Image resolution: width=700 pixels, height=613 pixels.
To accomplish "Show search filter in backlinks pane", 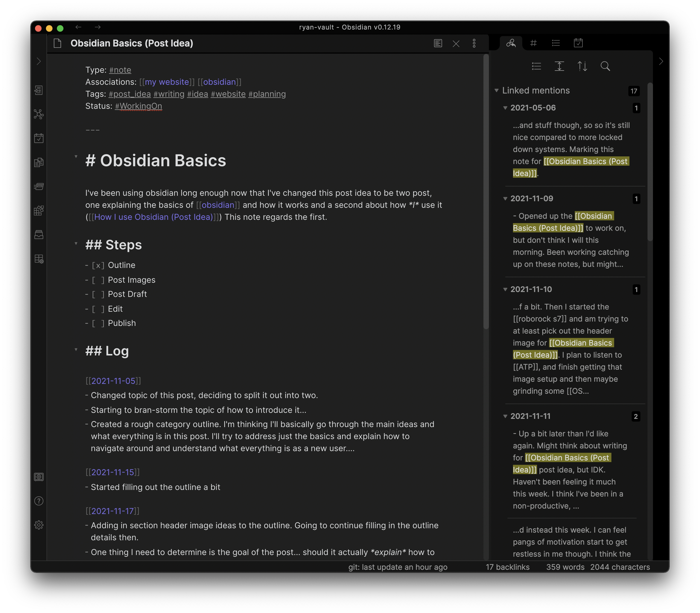I will [x=605, y=66].
